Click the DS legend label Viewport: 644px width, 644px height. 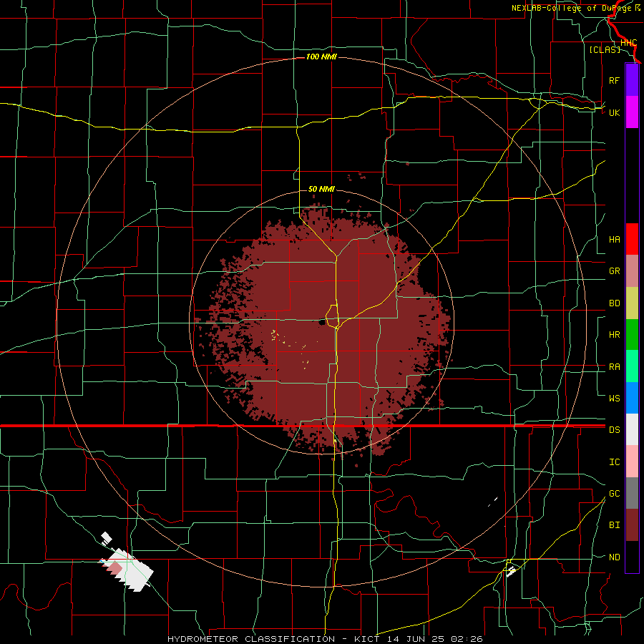tap(614, 430)
